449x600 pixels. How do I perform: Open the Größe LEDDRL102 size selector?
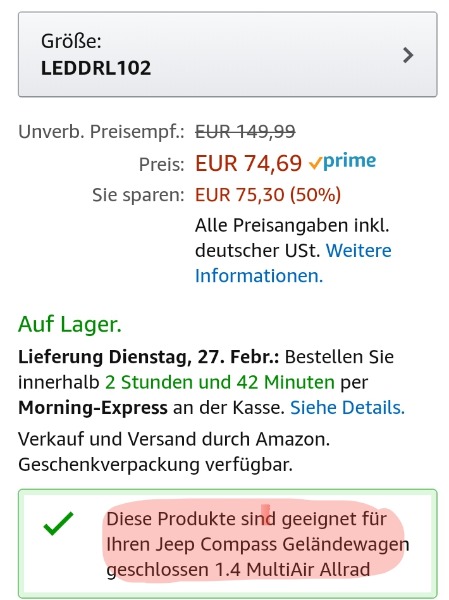point(228,54)
